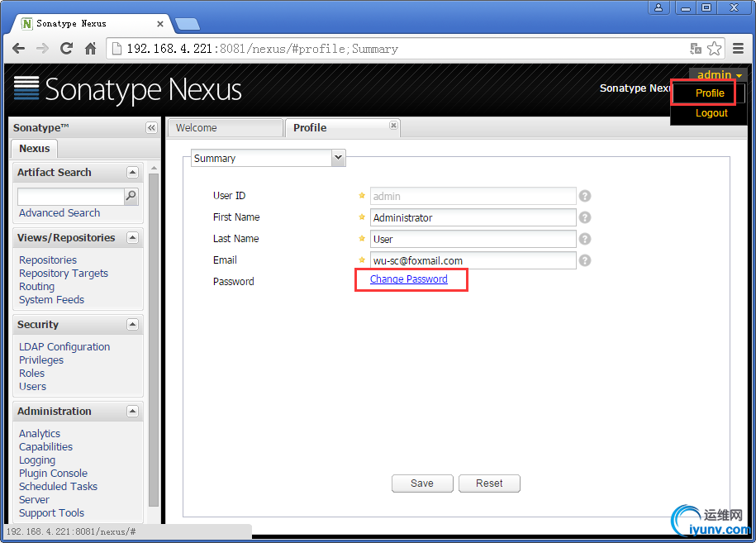Open the browser home page icon
The height and width of the screenshot is (543, 756).
point(90,48)
